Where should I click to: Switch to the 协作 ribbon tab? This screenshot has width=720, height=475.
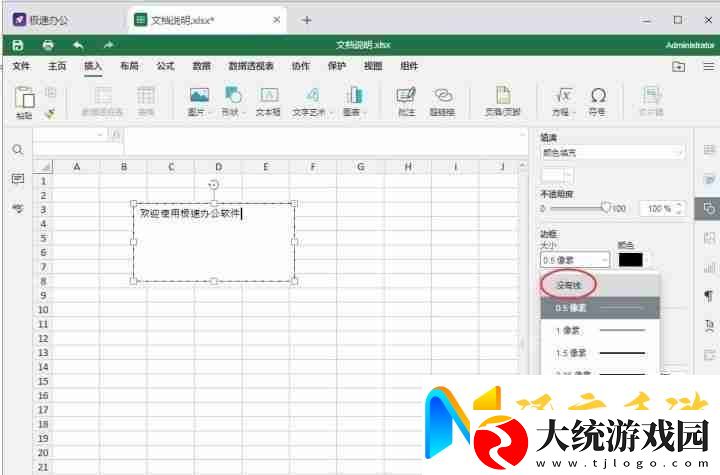(301, 66)
